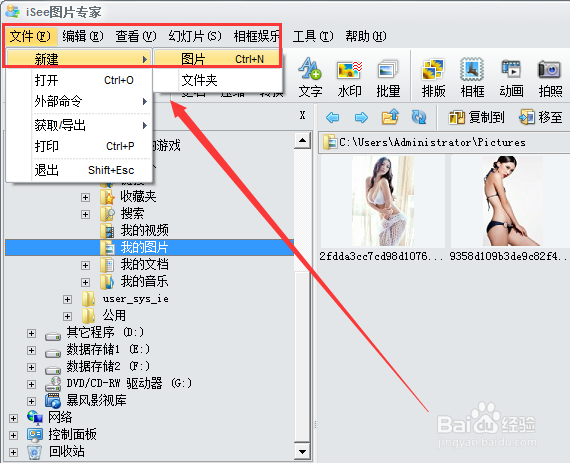The width and height of the screenshot is (570, 463).
Task: Select the 收藏夹 folder in tree
Action: tap(138, 197)
